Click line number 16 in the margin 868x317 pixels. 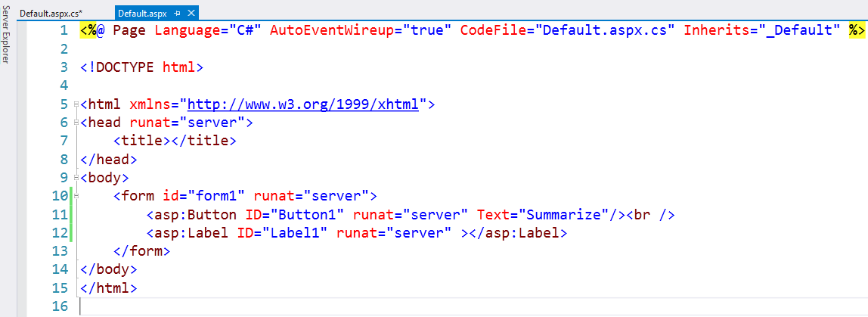coord(59,306)
